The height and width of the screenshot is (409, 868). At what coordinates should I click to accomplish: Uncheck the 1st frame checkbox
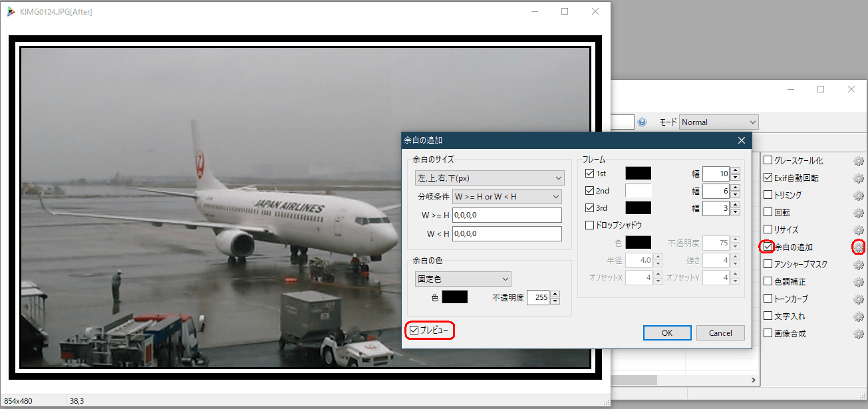[x=589, y=174]
